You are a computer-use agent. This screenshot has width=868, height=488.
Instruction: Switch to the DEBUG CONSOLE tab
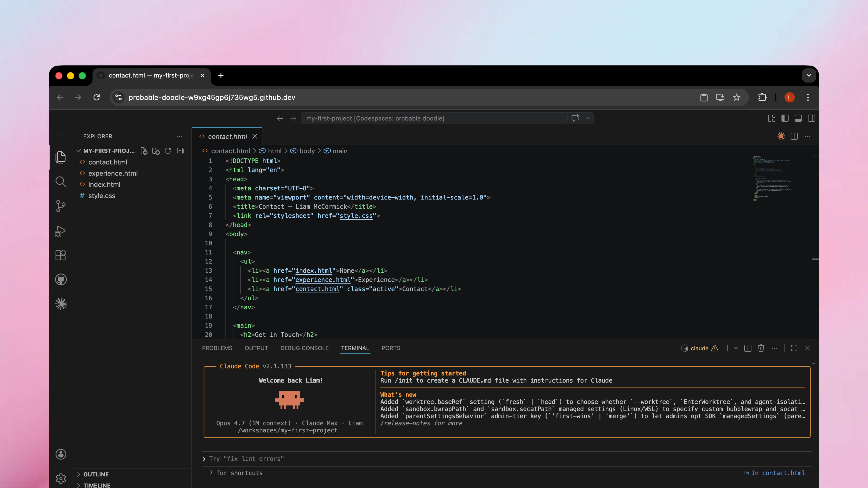pyautogui.click(x=305, y=348)
